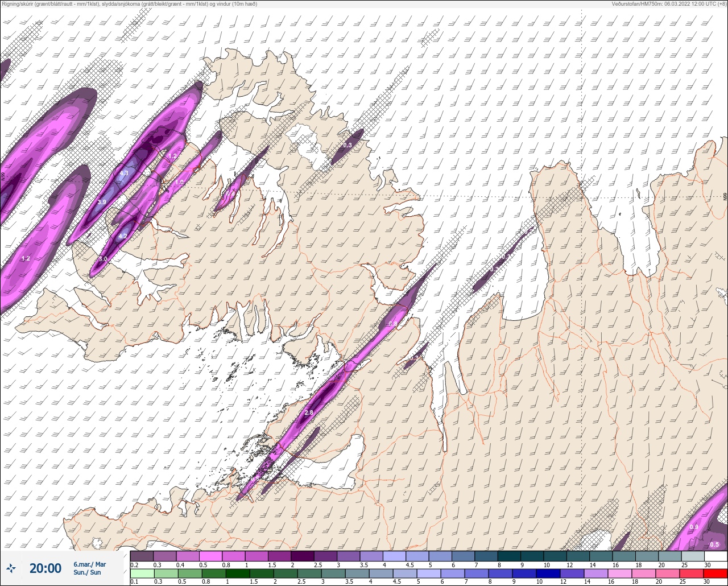Click the '3.9' precipitation value on map
Viewport: 728px width, 586px height.
point(102,202)
